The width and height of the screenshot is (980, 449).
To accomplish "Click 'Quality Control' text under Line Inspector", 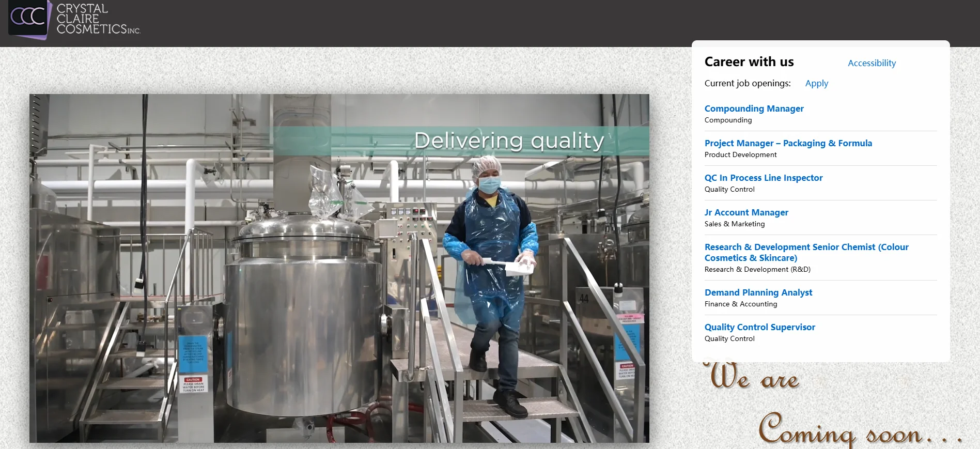I will pyautogui.click(x=729, y=189).
